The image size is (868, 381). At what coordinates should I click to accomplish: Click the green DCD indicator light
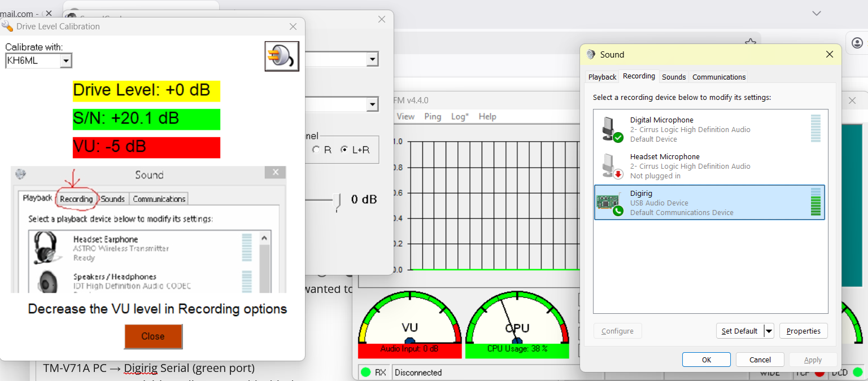(858, 373)
